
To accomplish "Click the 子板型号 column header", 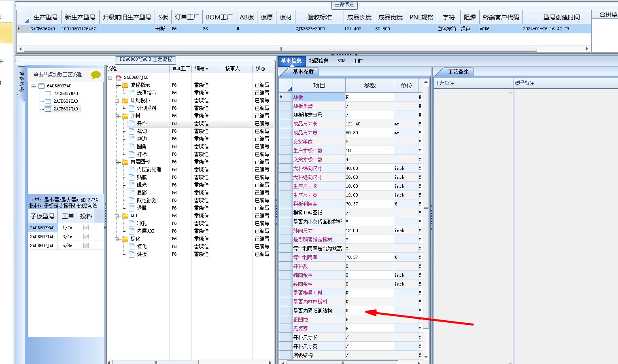I will click(42, 216).
